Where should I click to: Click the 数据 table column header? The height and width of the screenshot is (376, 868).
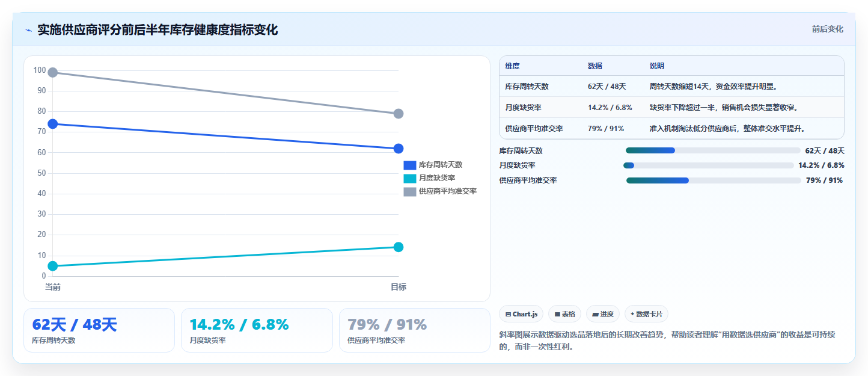[595, 66]
